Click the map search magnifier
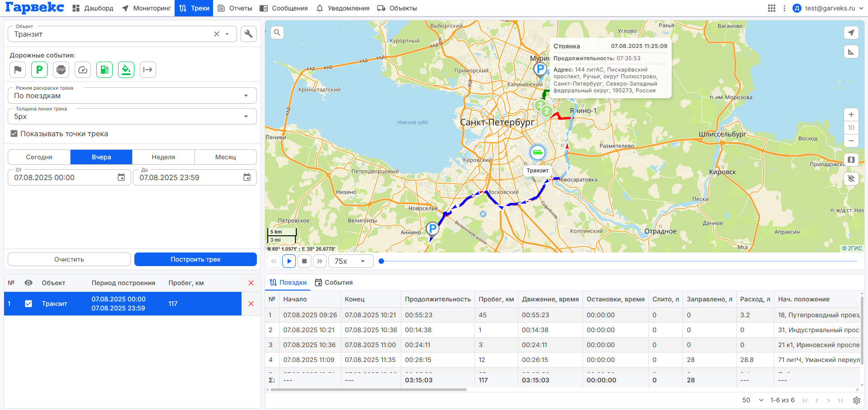This screenshot has width=868, height=410. pos(277,33)
